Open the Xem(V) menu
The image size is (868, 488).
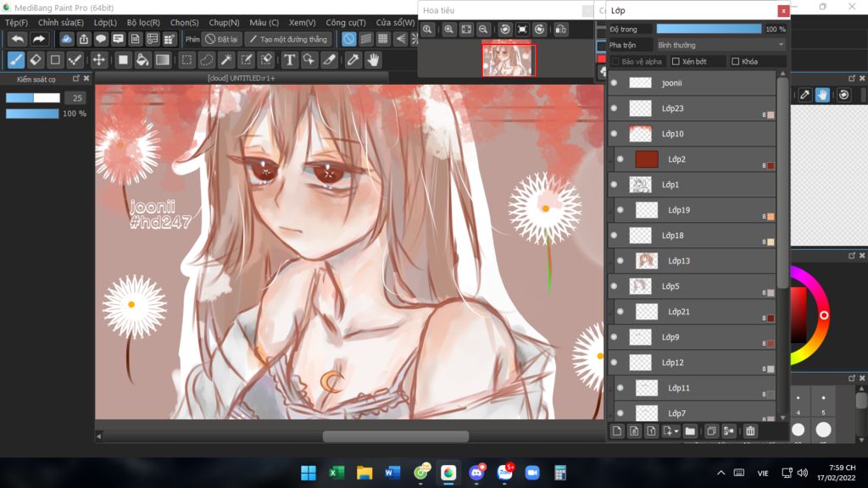[x=302, y=23]
